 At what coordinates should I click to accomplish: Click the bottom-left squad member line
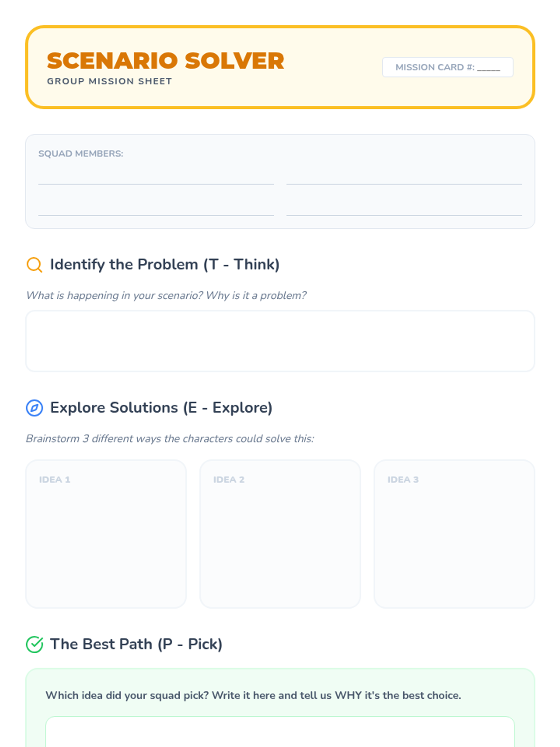point(156,209)
